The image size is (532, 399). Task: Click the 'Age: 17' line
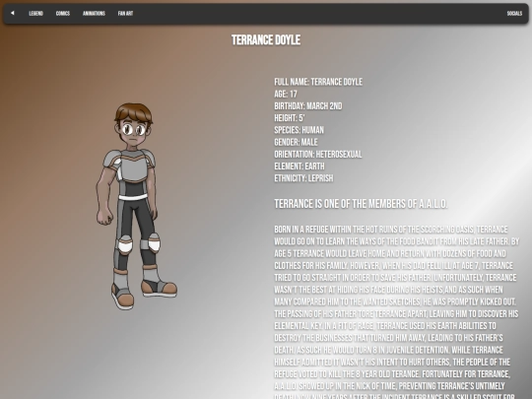286,94
